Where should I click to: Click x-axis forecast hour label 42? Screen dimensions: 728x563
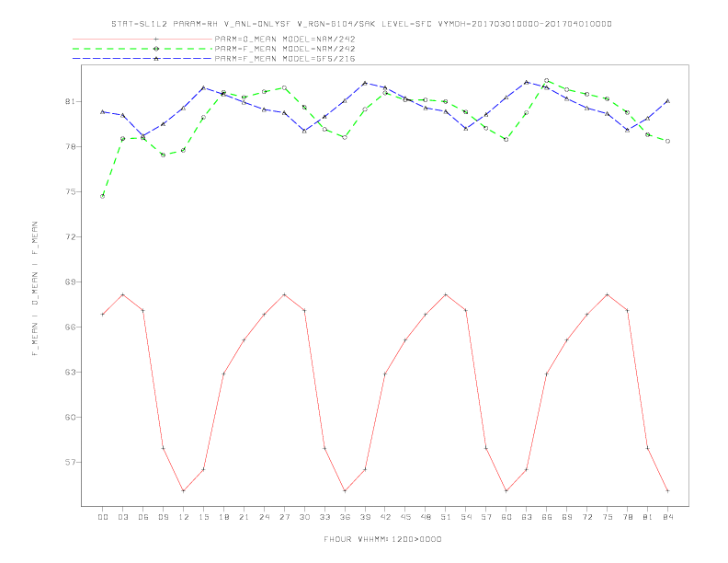pyautogui.click(x=385, y=517)
